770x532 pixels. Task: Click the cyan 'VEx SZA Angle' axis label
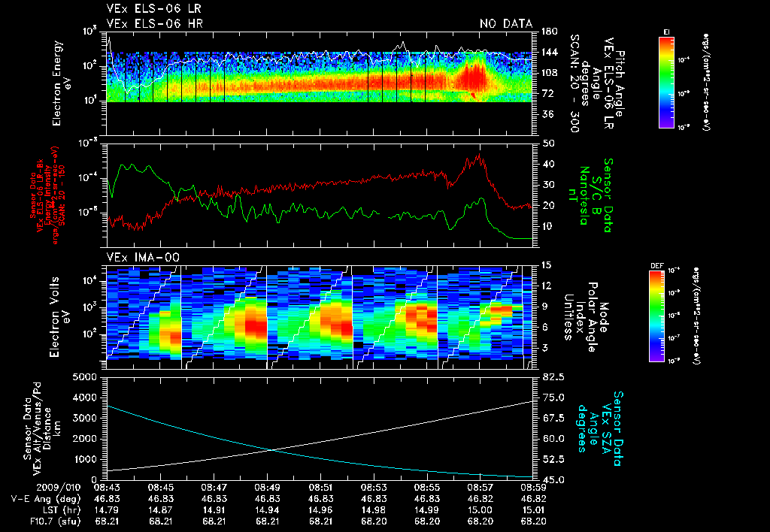tap(599, 428)
